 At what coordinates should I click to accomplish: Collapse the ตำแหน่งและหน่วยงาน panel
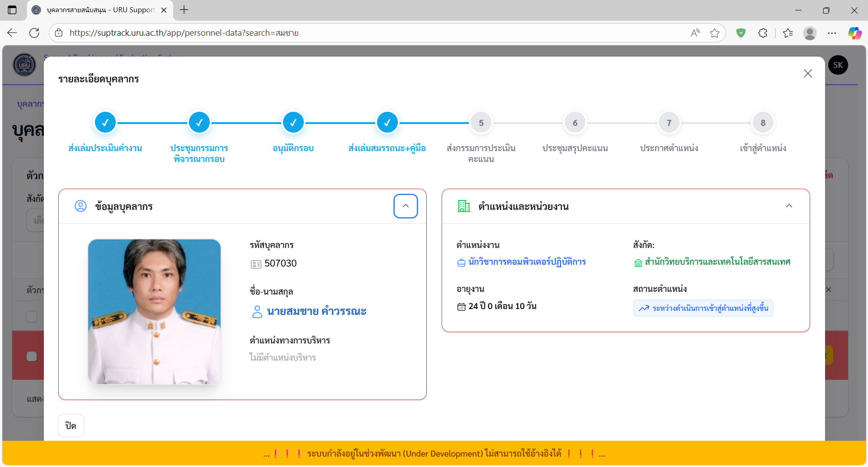coord(789,206)
